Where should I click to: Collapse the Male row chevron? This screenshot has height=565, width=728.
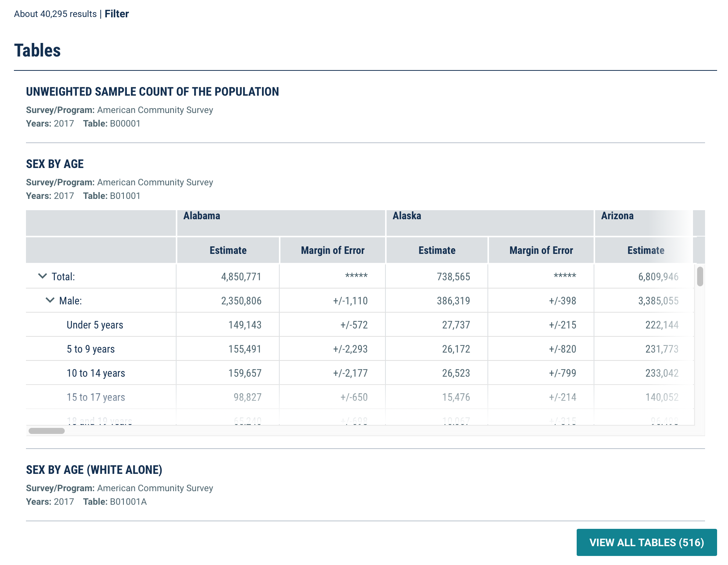coord(50,300)
